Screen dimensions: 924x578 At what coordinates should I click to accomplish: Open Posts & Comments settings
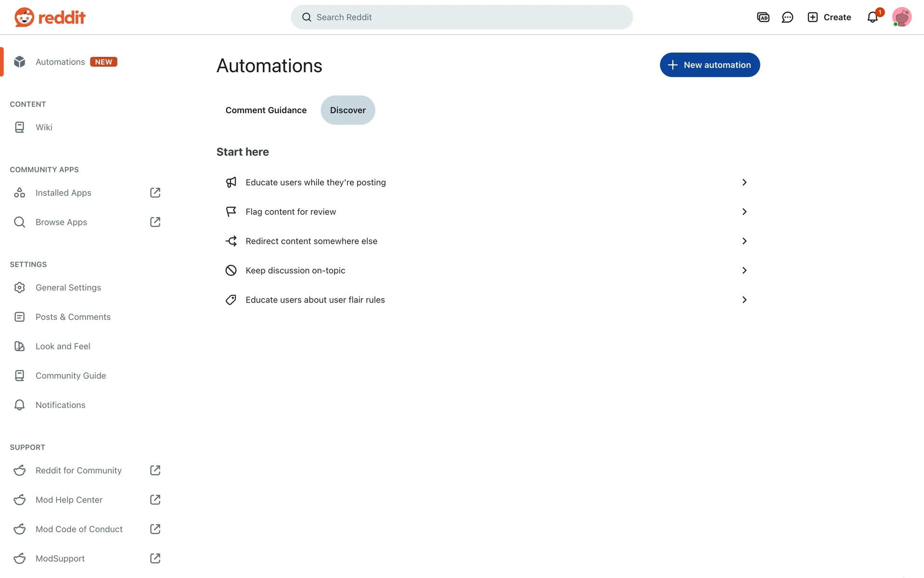tap(73, 317)
